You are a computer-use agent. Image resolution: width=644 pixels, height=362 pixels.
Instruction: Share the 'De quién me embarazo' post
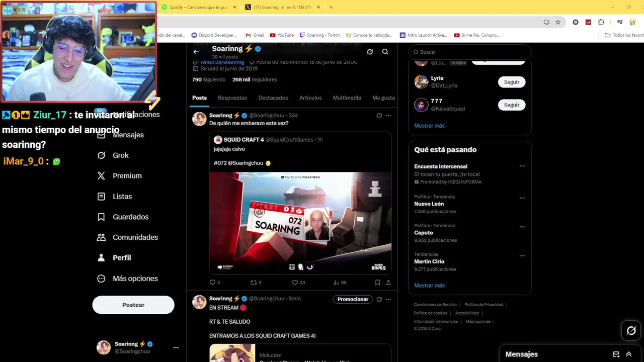pyautogui.click(x=388, y=283)
